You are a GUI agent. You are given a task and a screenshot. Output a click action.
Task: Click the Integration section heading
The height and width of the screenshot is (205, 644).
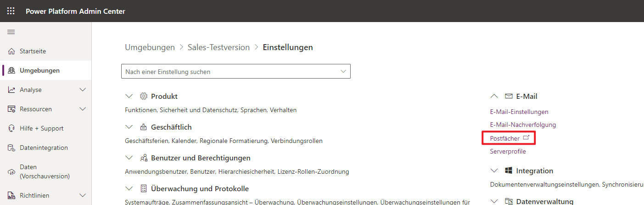pyautogui.click(x=535, y=171)
